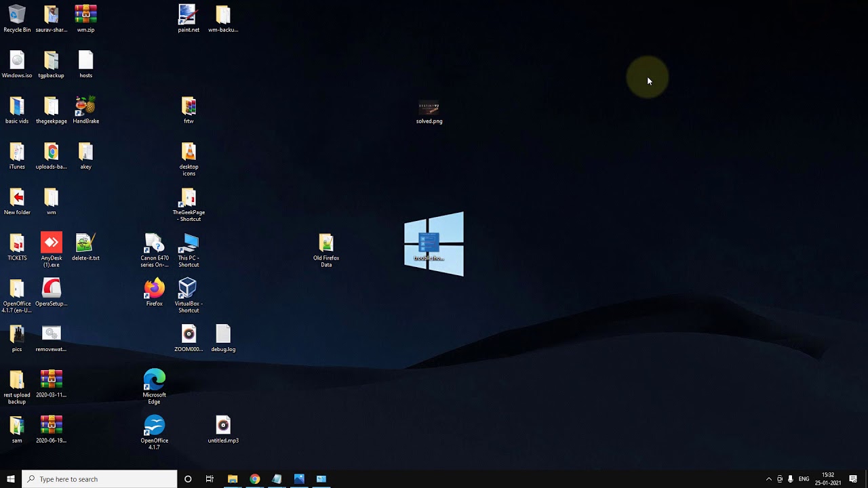
Task: Open Cortana from the taskbar
Action: click(188, 479)
